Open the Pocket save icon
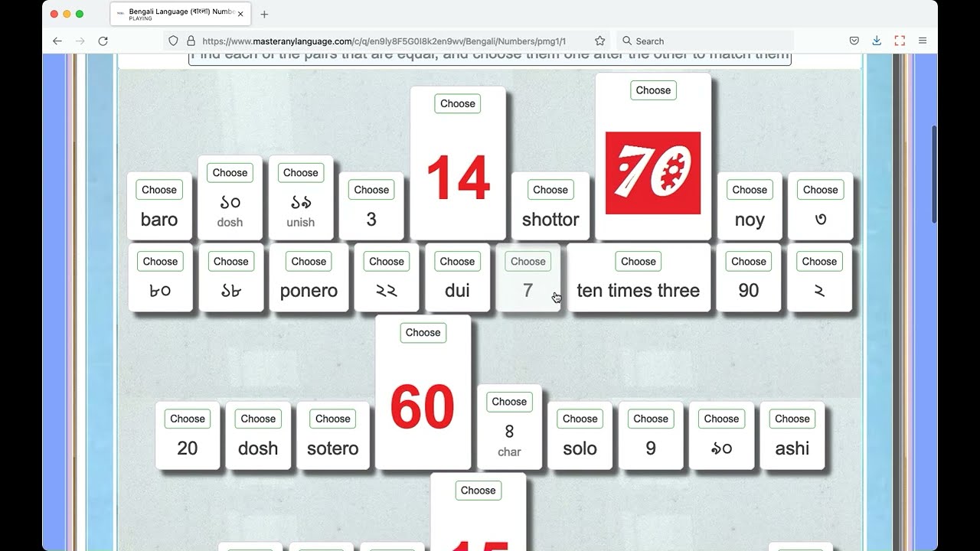The image size is (980, 551). coord(854,41)
